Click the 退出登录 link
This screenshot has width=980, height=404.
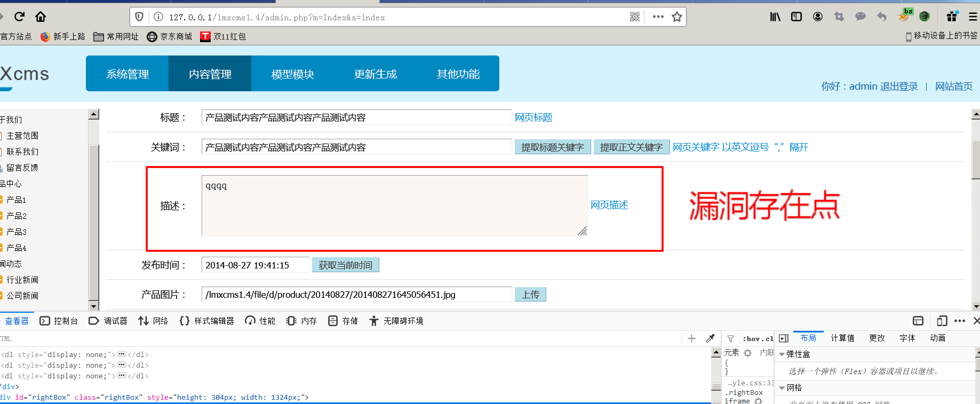point(899,86)
